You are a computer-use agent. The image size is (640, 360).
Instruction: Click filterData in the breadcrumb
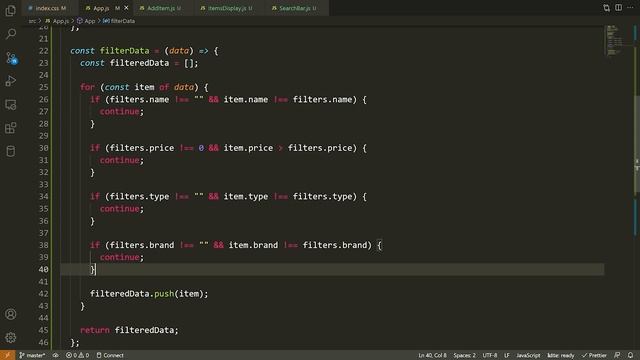(x=122, y=21)
